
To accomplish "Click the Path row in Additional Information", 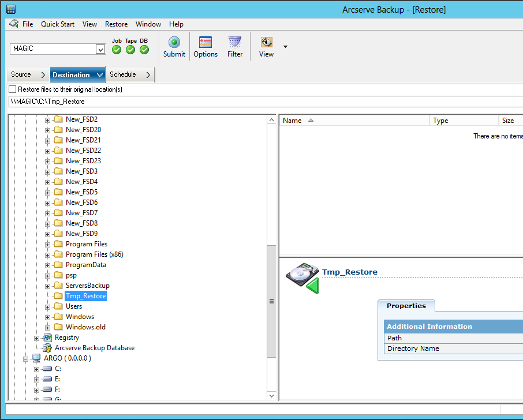I will (454, 338).
